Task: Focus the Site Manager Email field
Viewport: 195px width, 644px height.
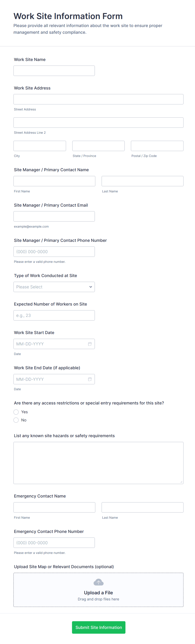Action: pos(54,216)
